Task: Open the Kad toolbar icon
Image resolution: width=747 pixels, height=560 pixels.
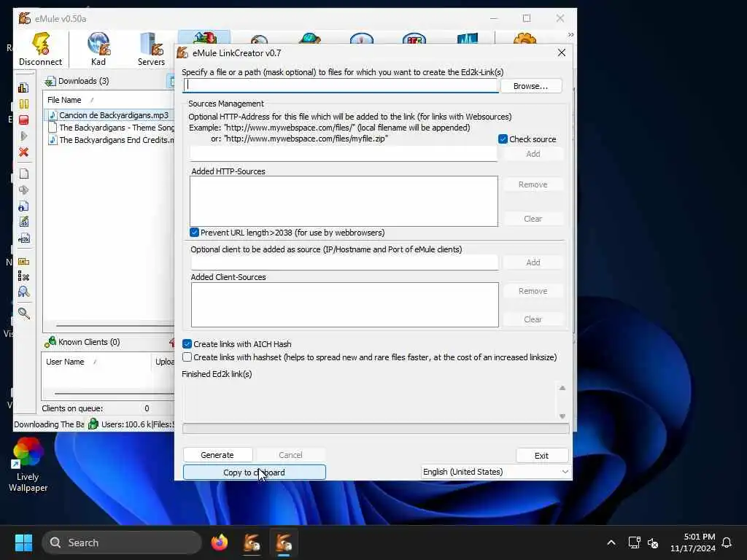Action: click(98, 49)
